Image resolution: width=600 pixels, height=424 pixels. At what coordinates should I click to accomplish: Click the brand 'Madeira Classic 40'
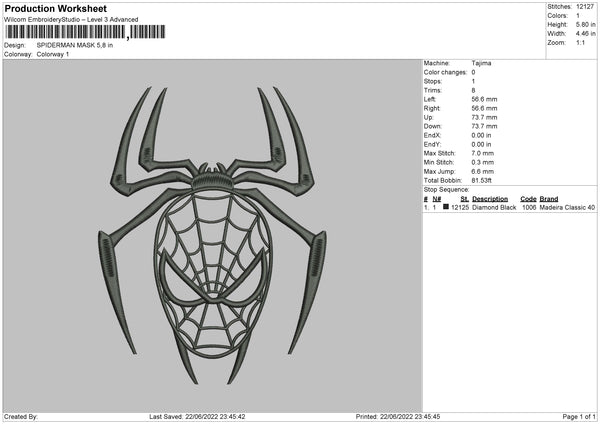567,207
